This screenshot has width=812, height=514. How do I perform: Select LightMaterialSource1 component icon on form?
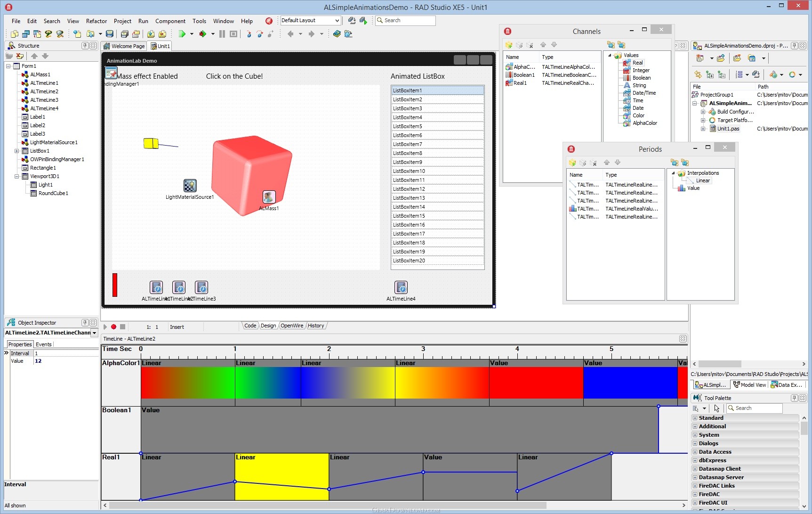tap(190, 186)
